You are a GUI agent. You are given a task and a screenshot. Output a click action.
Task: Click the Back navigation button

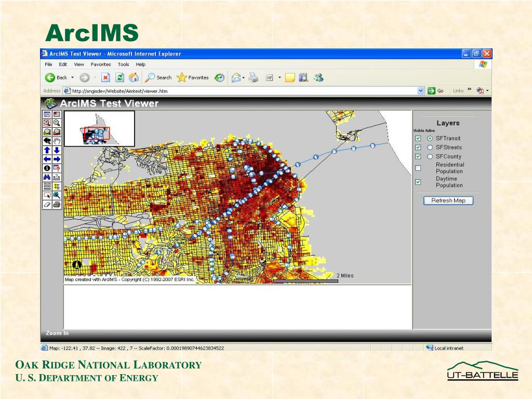(x=56, y=78)
